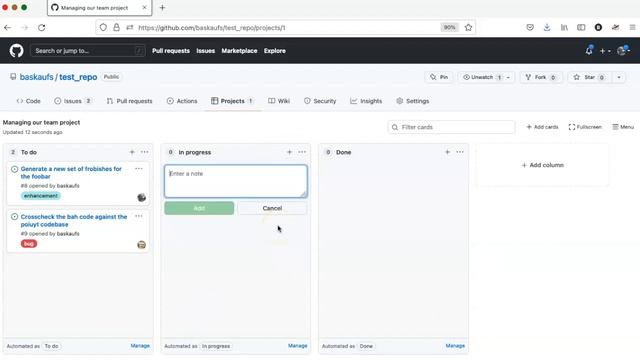Screen dimensions: 640x360
Task: Add a card to the To do column
Action: 132,152
